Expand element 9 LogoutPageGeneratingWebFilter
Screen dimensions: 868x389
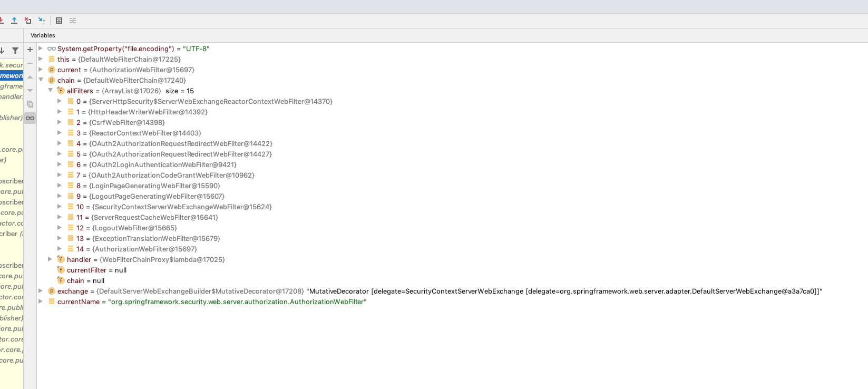coord(60,196)
